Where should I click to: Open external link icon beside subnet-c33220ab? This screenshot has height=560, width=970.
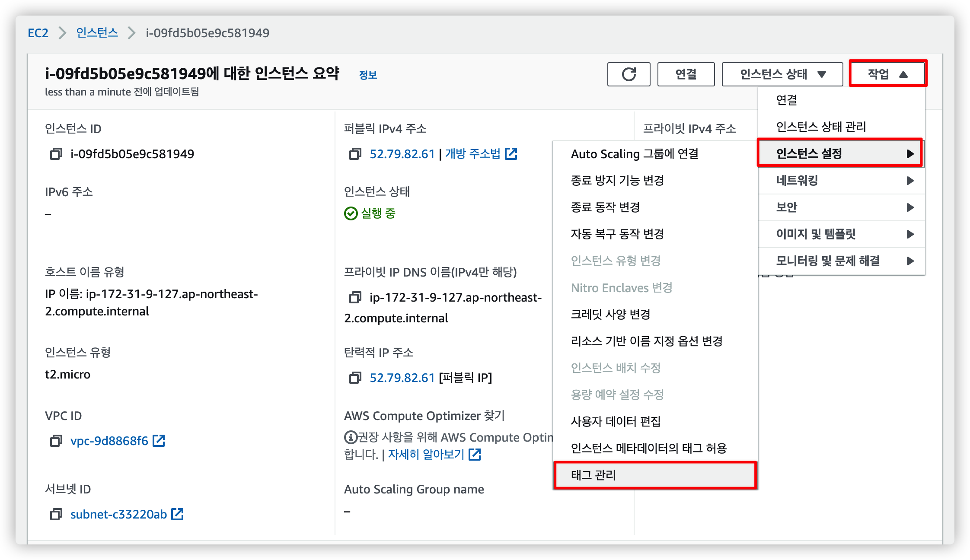[x=178, y=514]
